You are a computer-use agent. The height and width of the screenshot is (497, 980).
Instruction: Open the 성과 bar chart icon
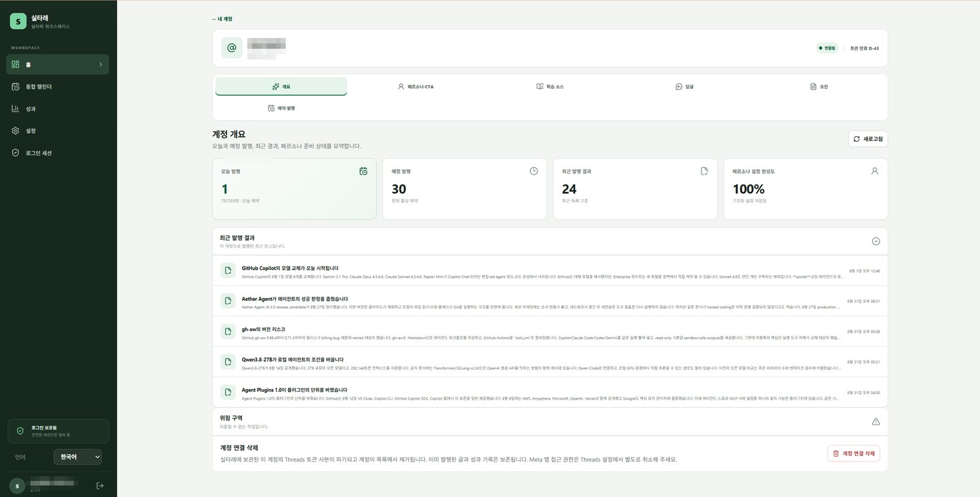pyautogui.click(x=15, y=108)
